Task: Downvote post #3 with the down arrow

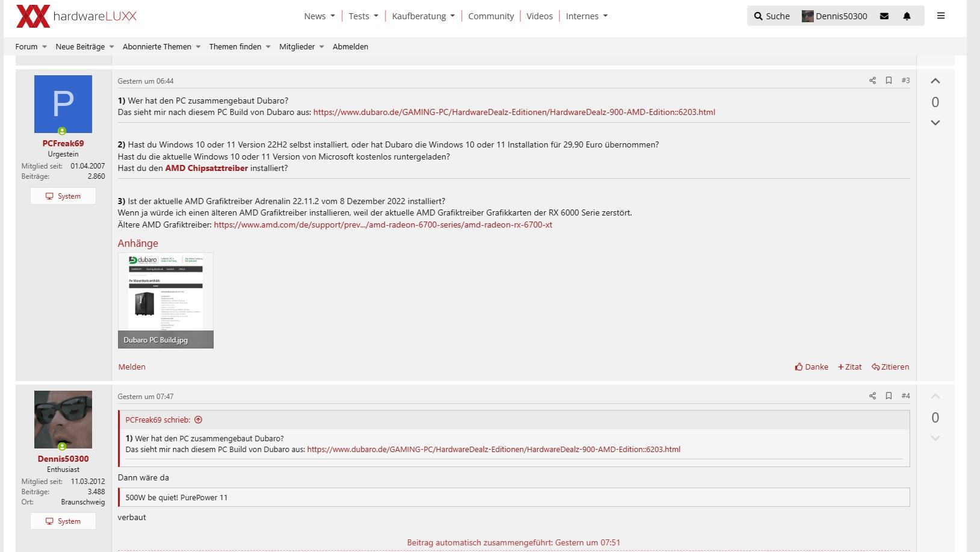Action: (935, 123)
